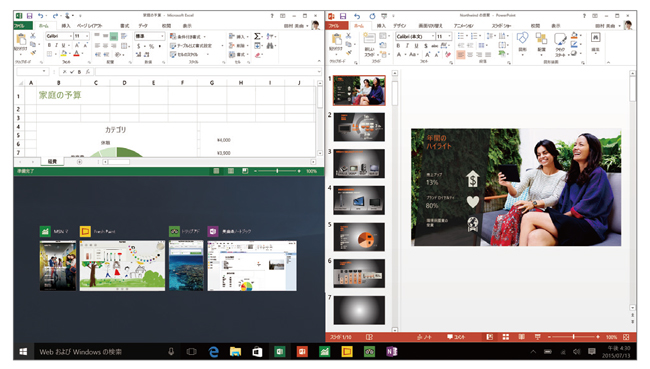Open Quick Styles in the PowerPoint ribbon

tap(560, 45)
